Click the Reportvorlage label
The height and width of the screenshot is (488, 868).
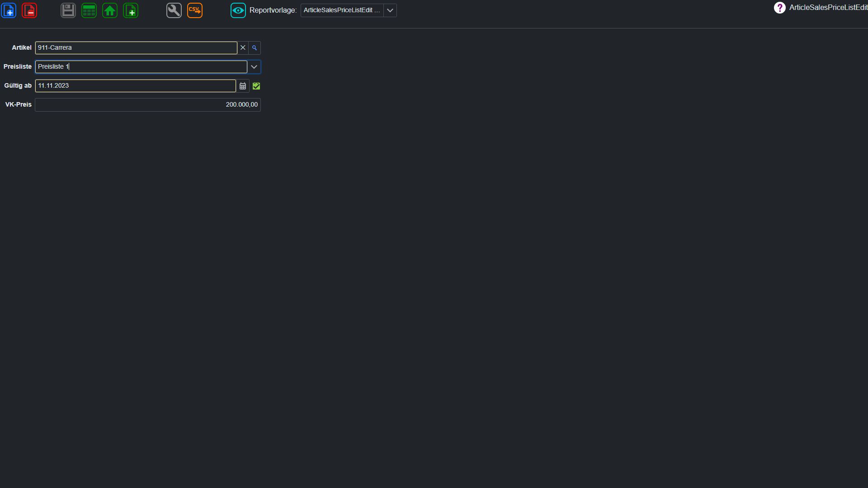273,10
